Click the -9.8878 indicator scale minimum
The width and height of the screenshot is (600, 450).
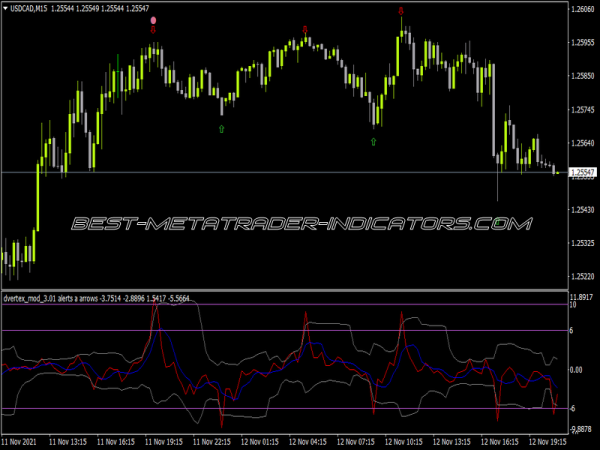tap(581, 429)
